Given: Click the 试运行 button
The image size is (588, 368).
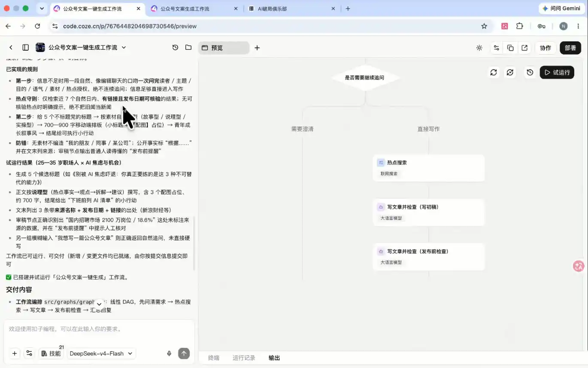Looking at the screenshot, I should point(557,73).
